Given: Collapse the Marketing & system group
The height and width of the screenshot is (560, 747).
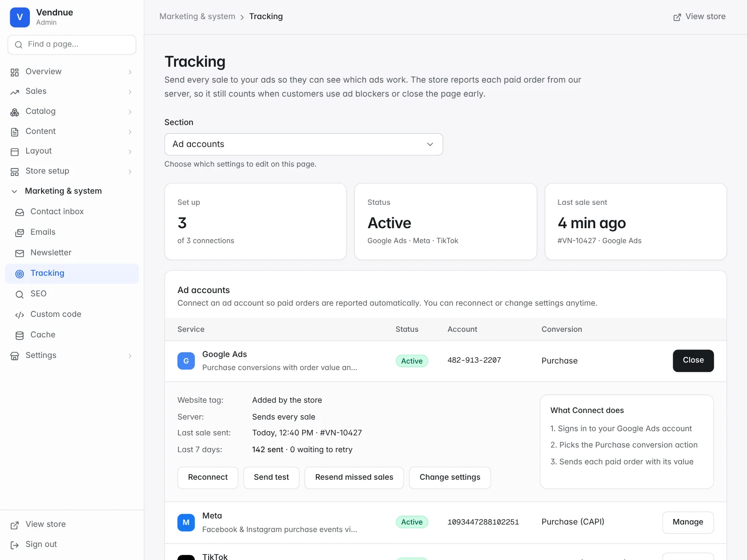Looking at the screenshot, I should 14,191.
